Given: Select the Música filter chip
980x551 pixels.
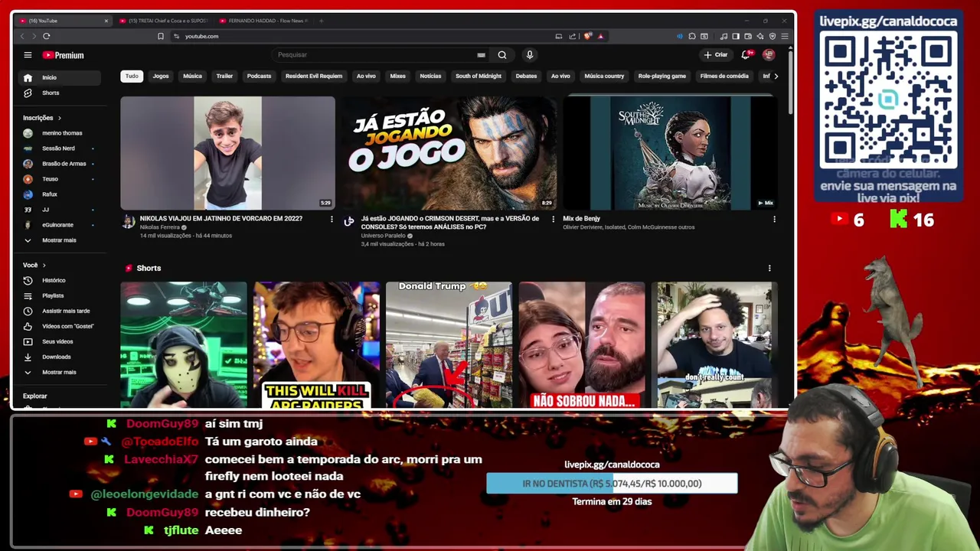Looking at the screenshot, I should [x=192, y=76].
